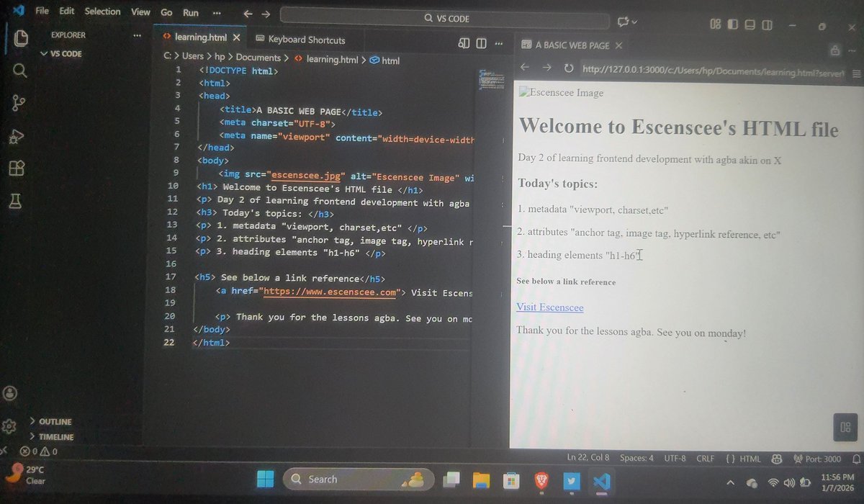864x504 pixels.
Task: Click the taskbar Search box
Action: tap(359, 480)
